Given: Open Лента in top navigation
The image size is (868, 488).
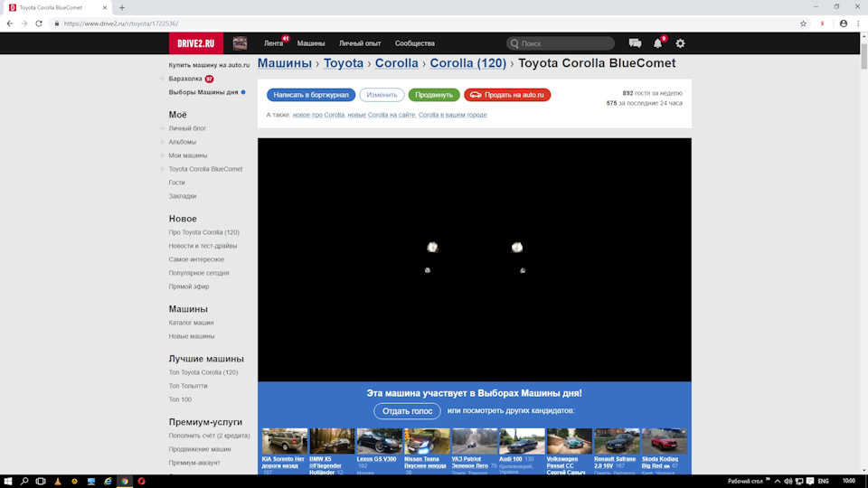Looking at the screenshot, I should [x=273, y=43].
